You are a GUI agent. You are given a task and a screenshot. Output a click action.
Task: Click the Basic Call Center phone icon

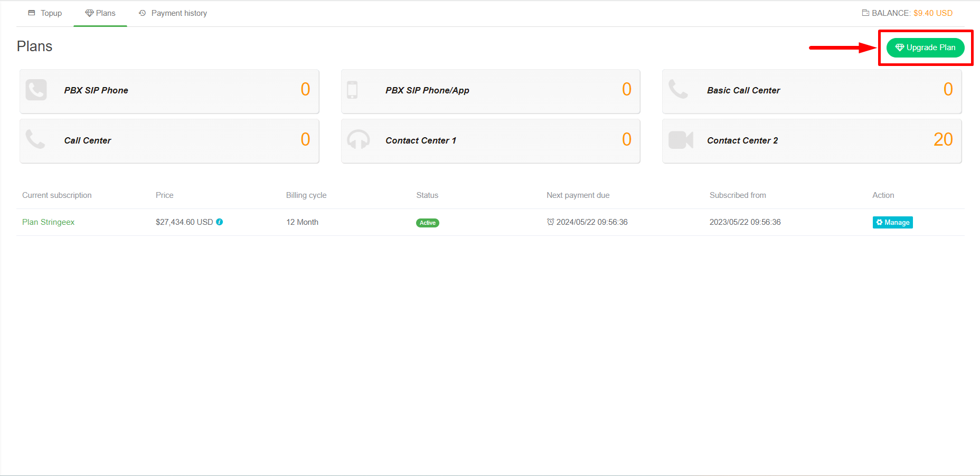pos(678,90)
